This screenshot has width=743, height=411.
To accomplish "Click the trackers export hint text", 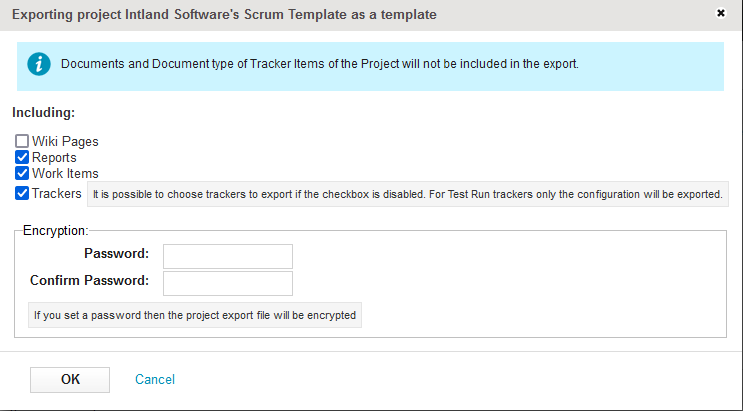I will [407, 194].
